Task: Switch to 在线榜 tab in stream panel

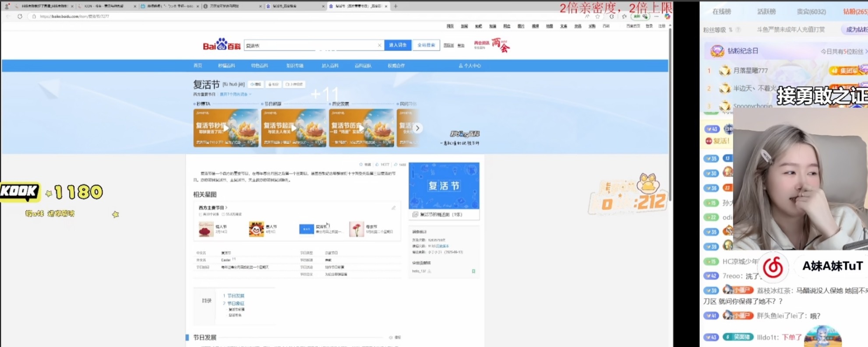Action: [722, 12]
